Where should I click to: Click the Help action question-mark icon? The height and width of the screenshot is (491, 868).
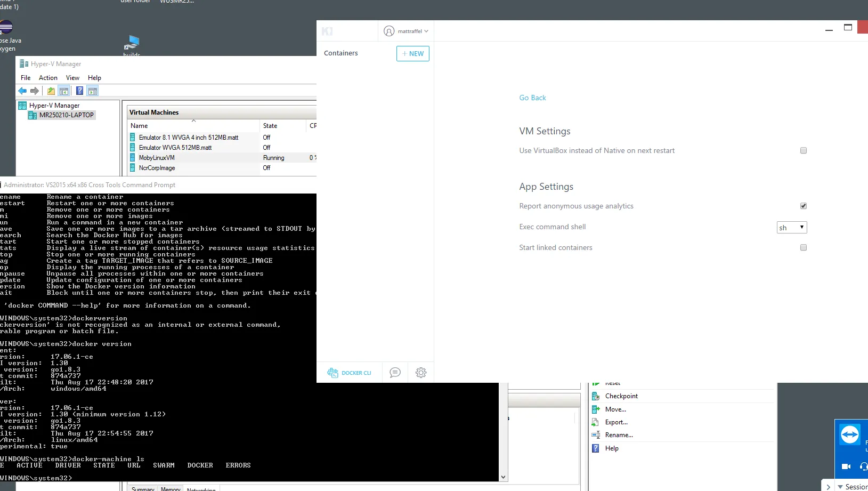(x=596, y=448)
